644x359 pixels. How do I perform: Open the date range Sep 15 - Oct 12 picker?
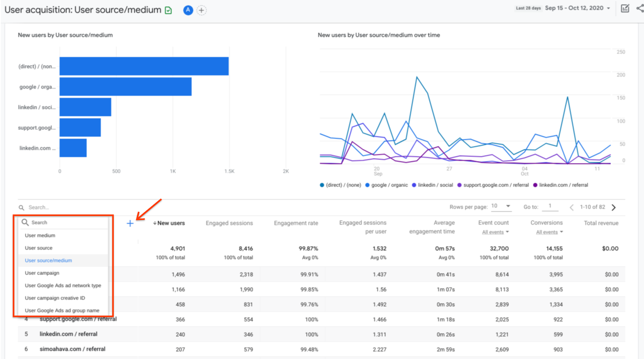(577, 8)
